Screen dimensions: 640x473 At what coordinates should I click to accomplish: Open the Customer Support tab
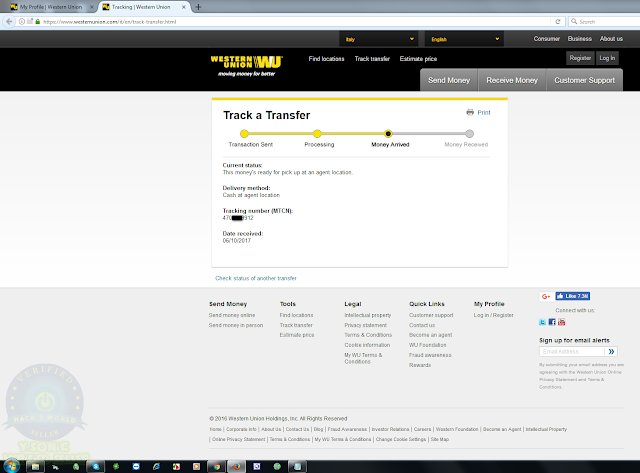[584, 80]
